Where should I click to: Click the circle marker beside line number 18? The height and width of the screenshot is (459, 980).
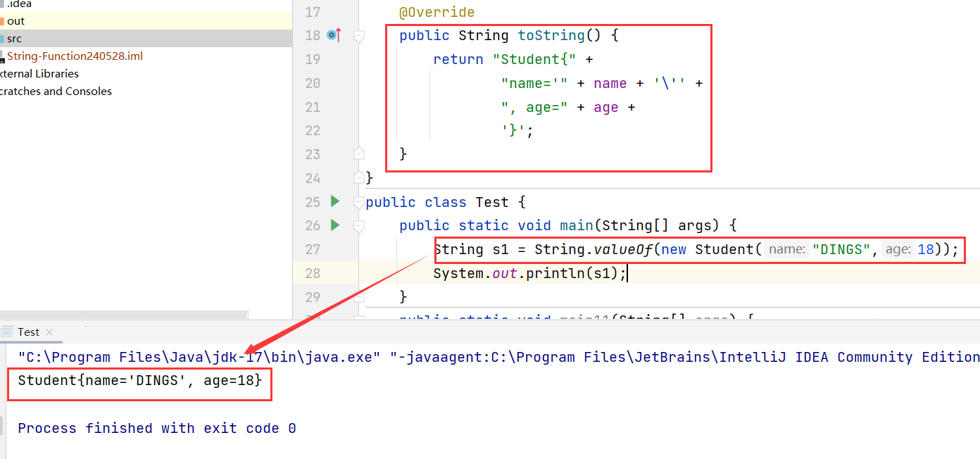331,34
